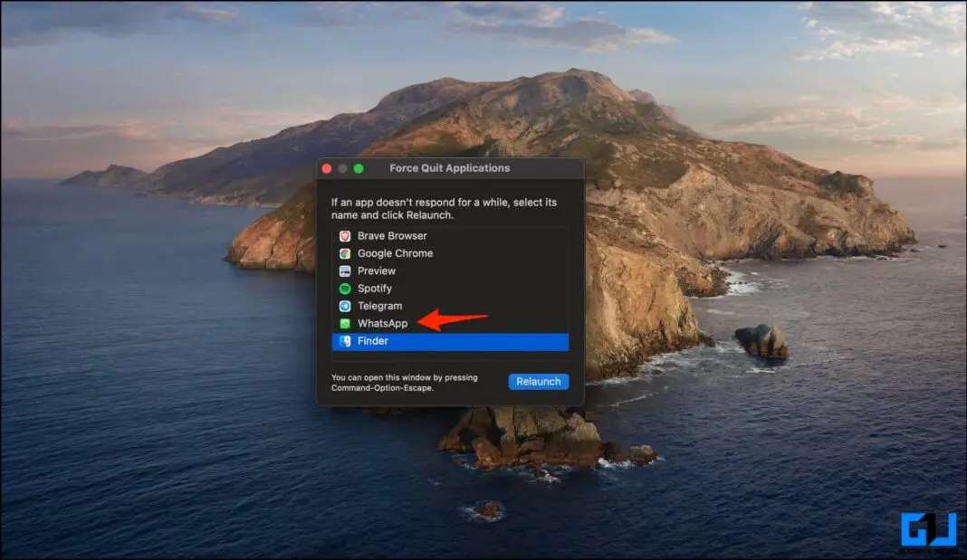Click the Spotify app icon

pyautogui.click(x=345, y=288)
